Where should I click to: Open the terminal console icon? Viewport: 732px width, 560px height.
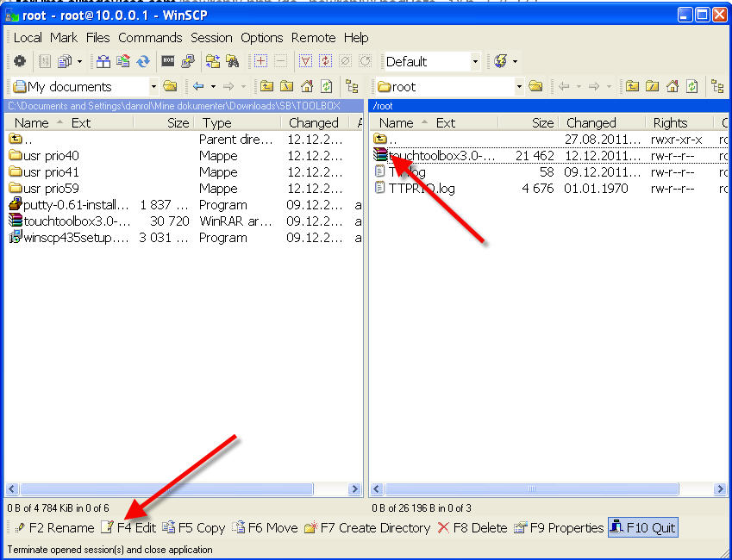tap(168, 61)
